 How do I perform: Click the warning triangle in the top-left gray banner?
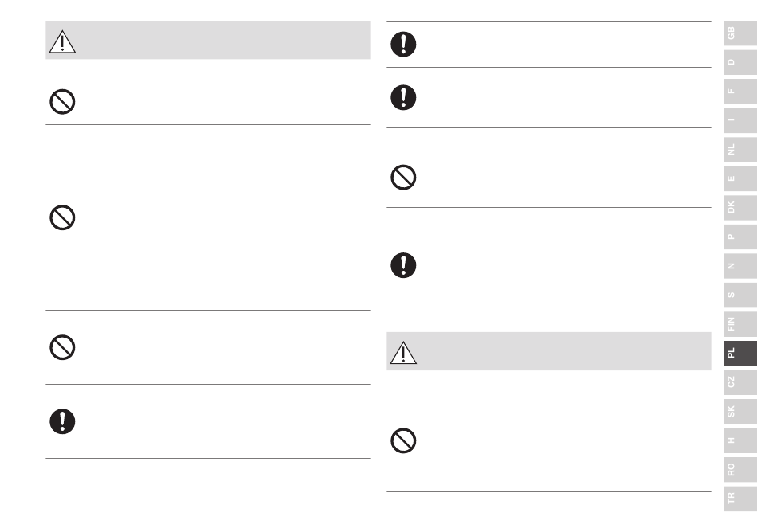tap(62, 42)
